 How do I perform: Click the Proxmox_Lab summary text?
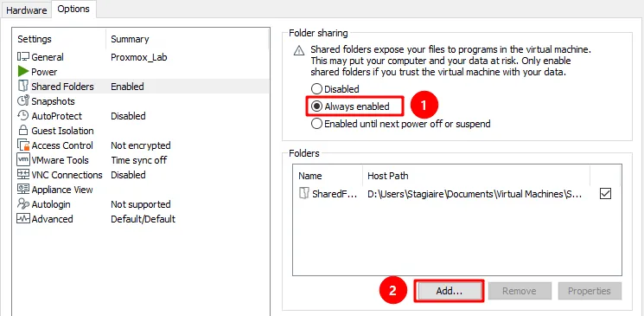(x=139, y=57)
